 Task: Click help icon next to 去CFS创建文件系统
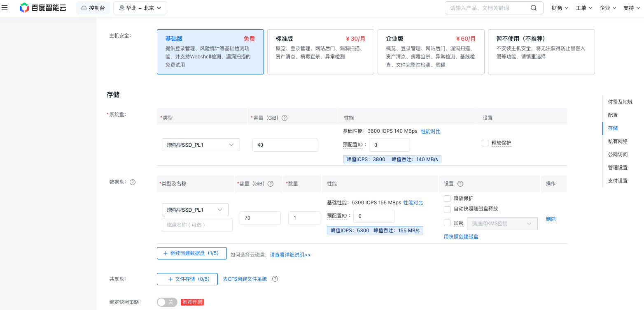tap(275, 279)
